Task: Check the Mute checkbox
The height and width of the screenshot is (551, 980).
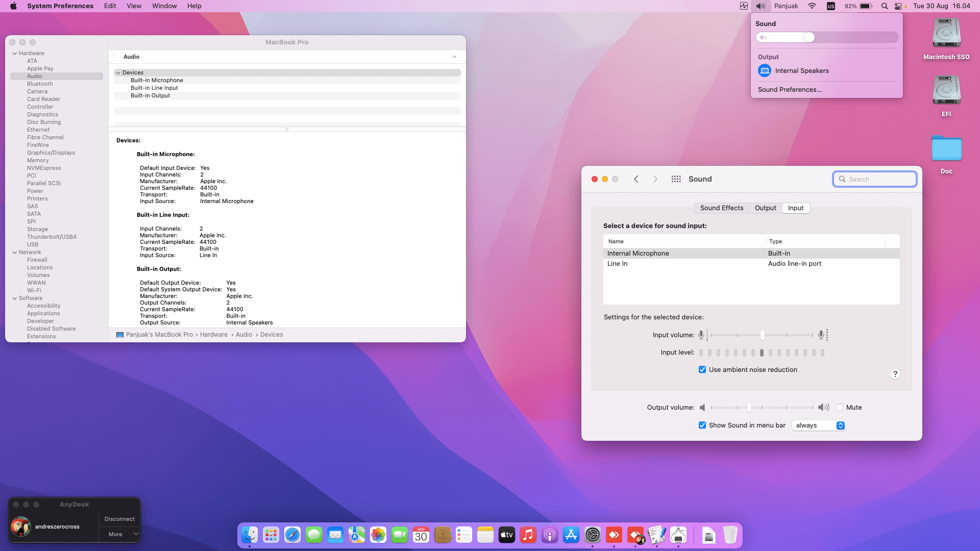Action: pyautogui.click(x=840, y=408)
